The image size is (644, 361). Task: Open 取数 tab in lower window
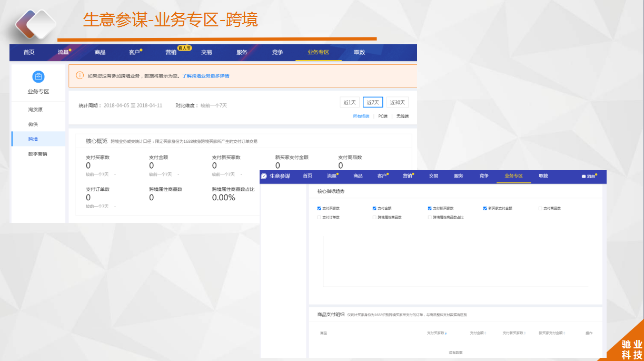pos(543,176)
